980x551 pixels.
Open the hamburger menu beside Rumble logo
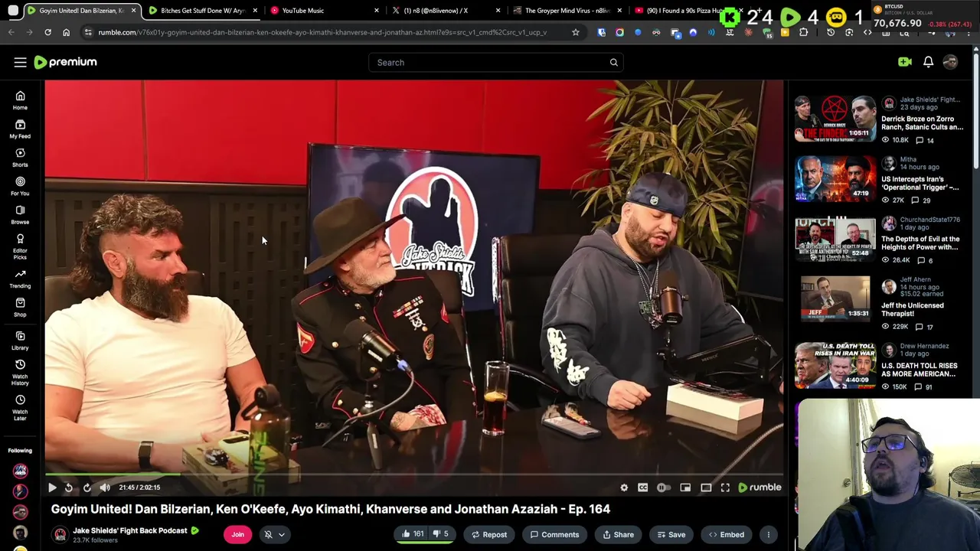click(x=20, y=62)
